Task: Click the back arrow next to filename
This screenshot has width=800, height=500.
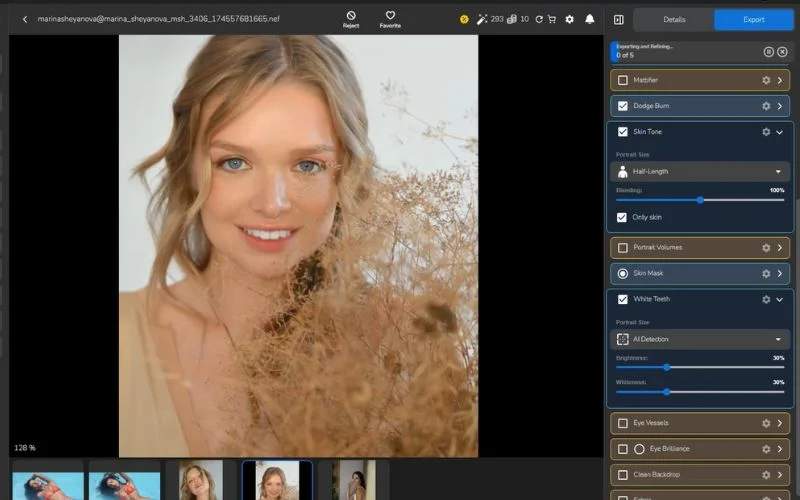Action: coord(25,19)
